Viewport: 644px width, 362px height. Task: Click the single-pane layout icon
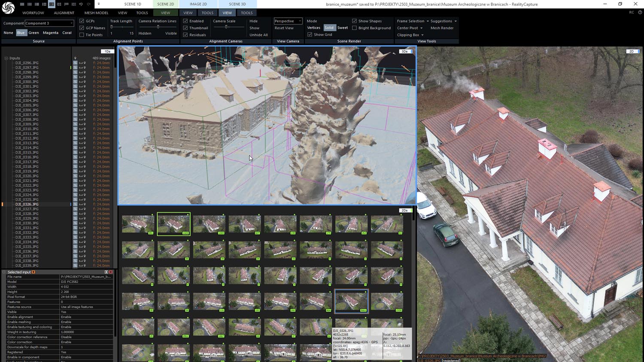(x=22, y=4)
